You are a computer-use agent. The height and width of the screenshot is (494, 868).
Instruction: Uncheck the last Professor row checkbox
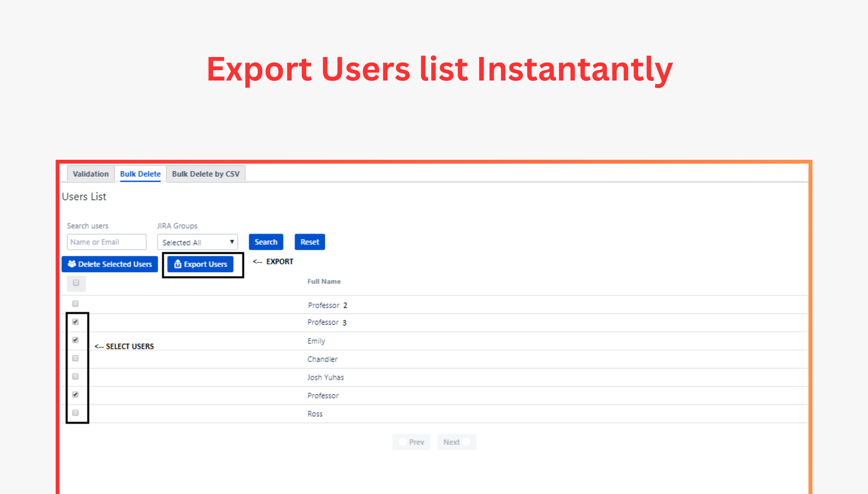[76, 395]
